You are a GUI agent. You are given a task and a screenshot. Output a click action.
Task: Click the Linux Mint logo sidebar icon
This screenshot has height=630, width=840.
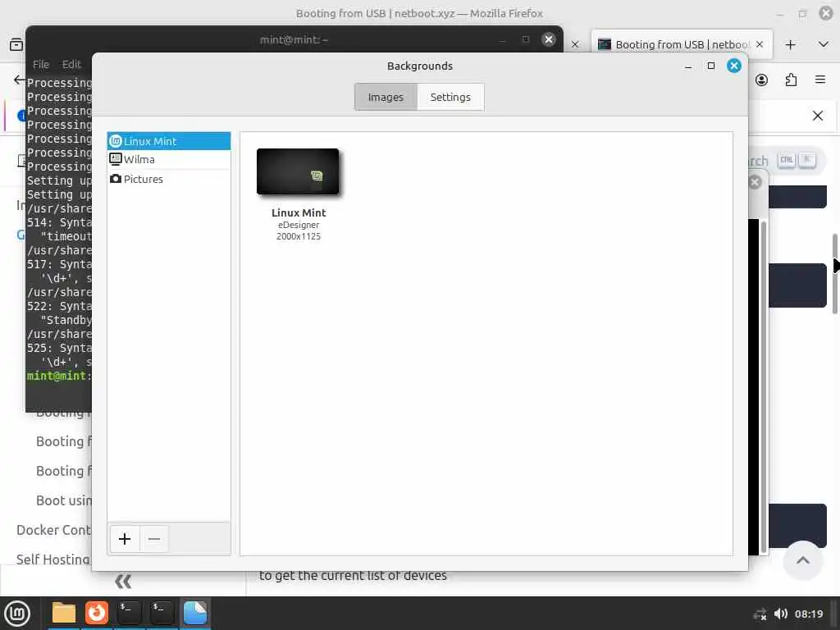(x=115, y=141)
